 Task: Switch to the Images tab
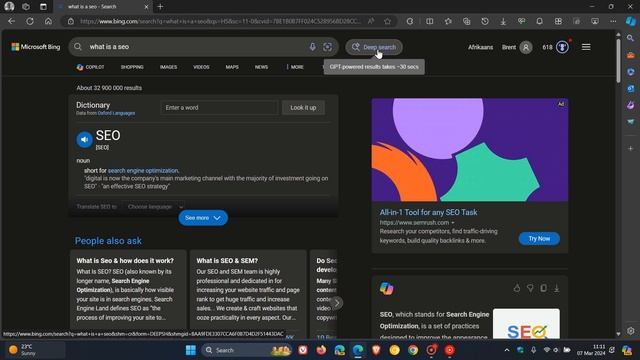168,67
